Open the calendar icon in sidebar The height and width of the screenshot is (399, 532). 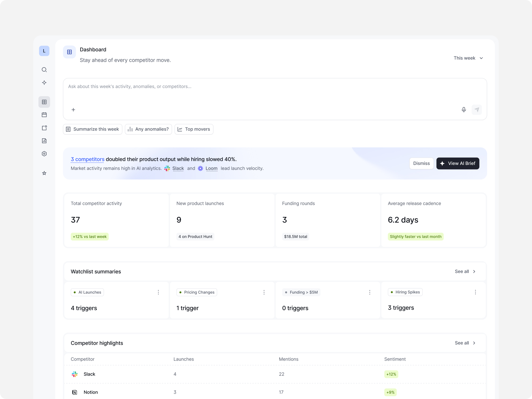[x=44, y=115]
